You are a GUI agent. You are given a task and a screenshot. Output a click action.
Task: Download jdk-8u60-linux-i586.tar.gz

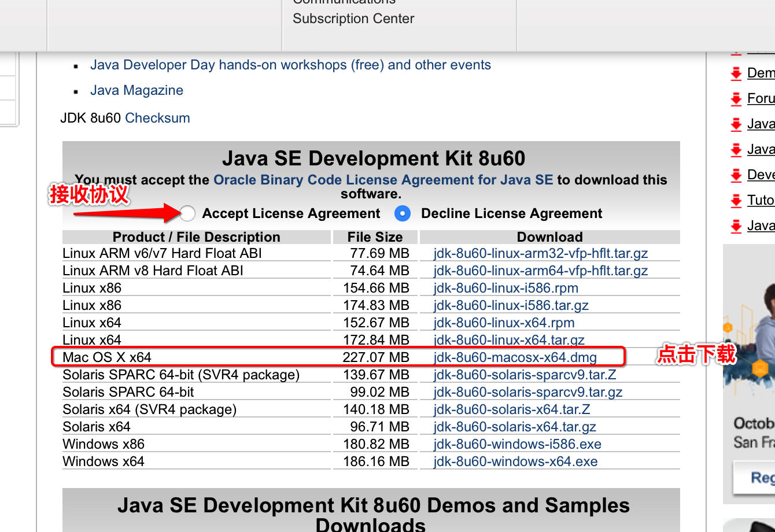point(511,305)
